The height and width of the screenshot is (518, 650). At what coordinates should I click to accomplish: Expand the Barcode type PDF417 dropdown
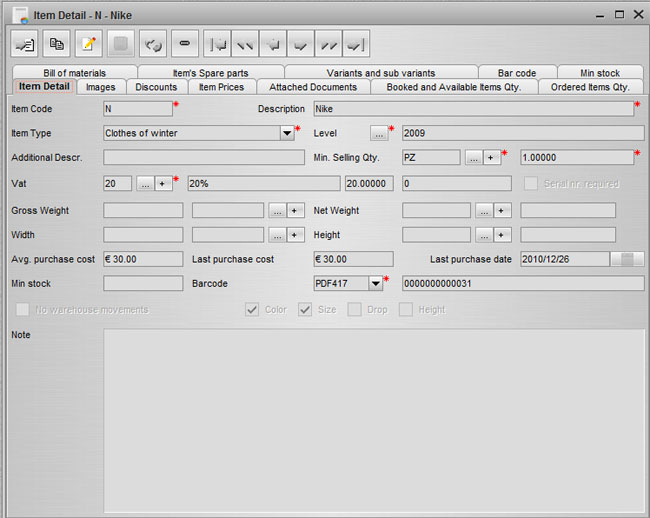(375, 284)
